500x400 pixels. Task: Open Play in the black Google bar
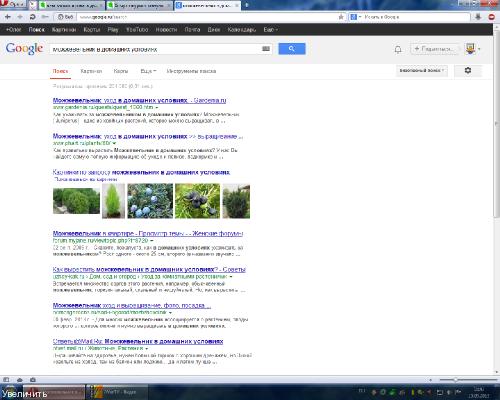(x=113, y=30)
